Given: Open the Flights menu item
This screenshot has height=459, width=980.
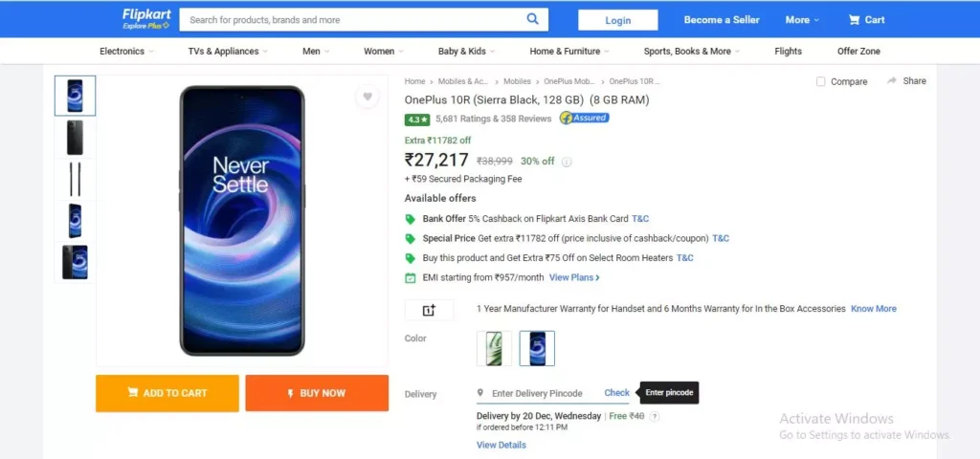Looking at the screenshot, I should click(x=789, y=52).
